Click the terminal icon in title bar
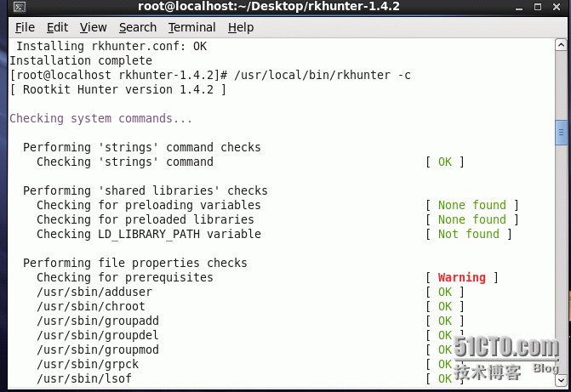The image size is (571, 392). (x=19, y=7)
